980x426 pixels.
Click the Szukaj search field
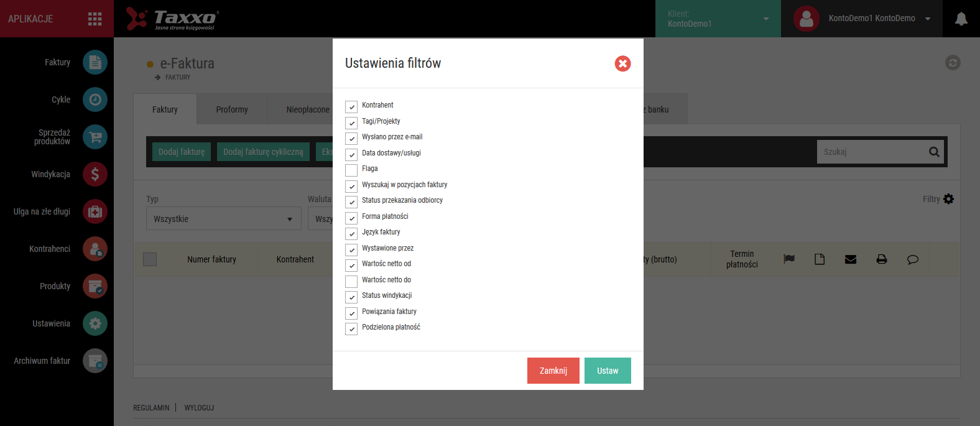(x=871, y=152)
